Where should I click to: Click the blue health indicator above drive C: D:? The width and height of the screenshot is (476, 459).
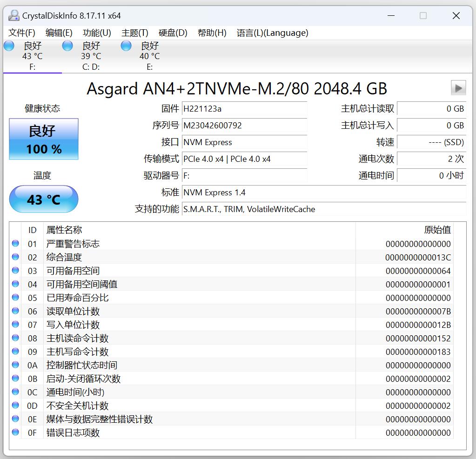67,45
